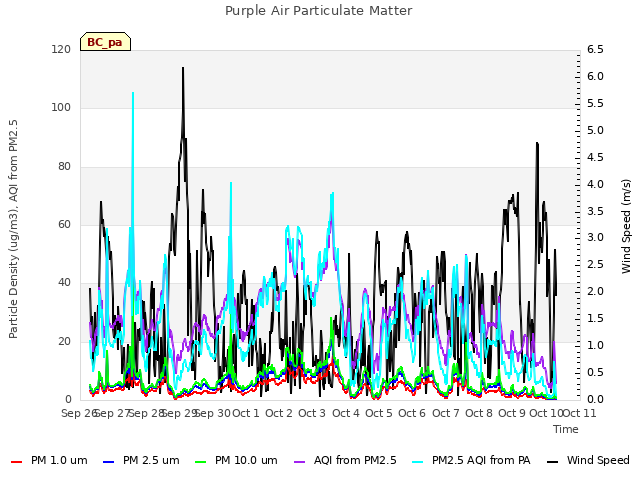640x480 pixels.
Task: Click the BC_pa label badge
Action: pyautogui.click(x=105, y=42)
